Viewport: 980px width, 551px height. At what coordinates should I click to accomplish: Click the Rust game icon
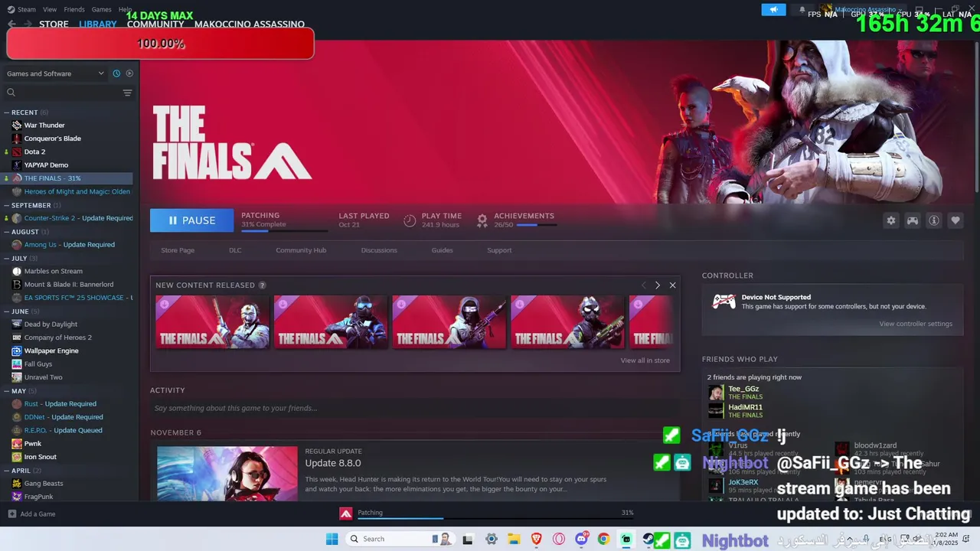17,404
